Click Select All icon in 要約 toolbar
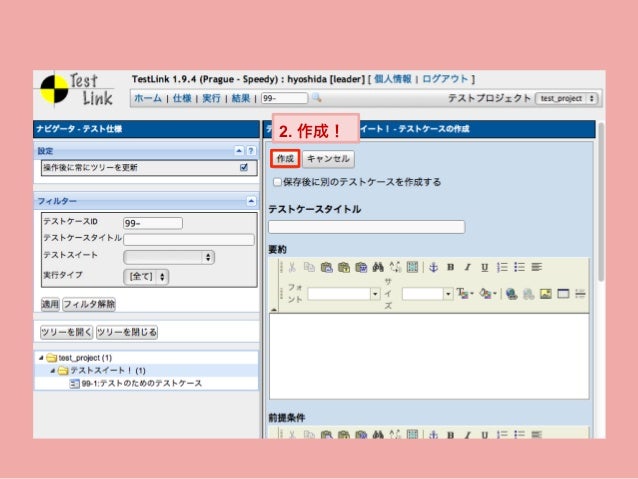638x479 pixels. 412,267
